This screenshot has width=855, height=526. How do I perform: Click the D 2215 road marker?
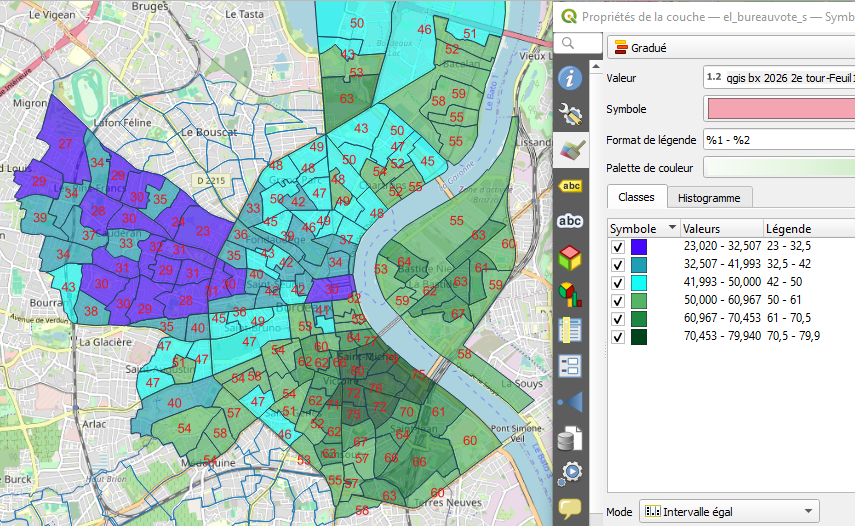[211, 180]
